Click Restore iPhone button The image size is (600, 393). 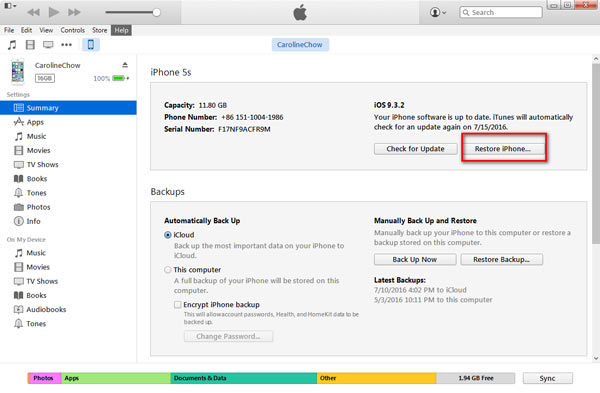click(503, 149)
